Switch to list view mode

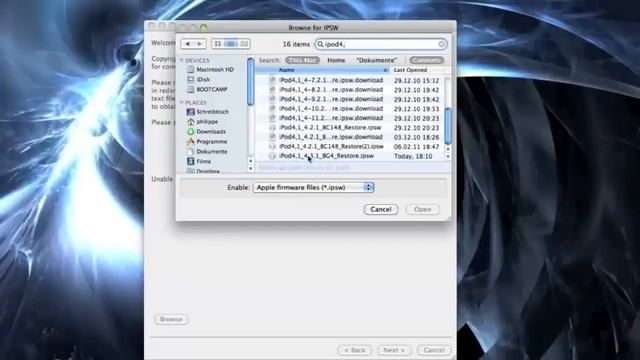coord(231,44)
